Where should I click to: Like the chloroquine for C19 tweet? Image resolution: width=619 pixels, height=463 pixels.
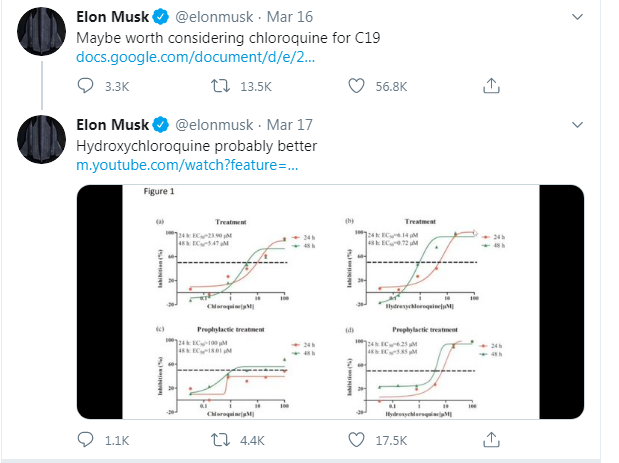[x=357, y=87]
